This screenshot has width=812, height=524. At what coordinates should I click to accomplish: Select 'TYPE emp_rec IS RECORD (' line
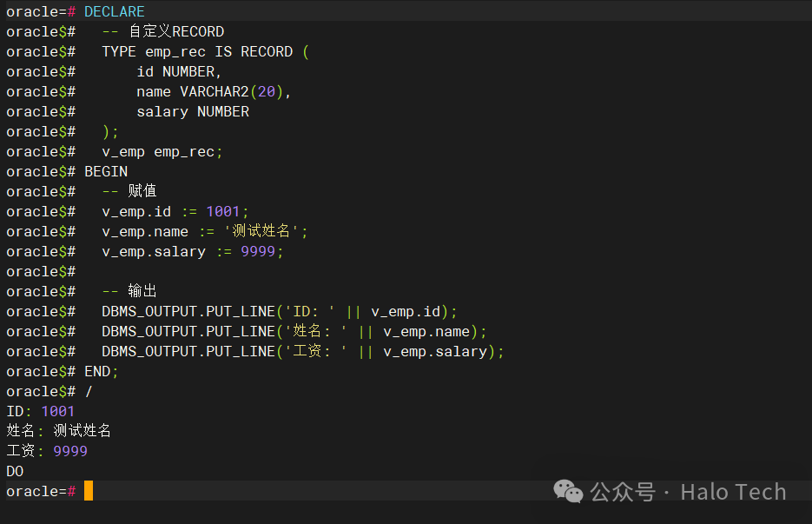pyautogui.click(x=206, y=52)
